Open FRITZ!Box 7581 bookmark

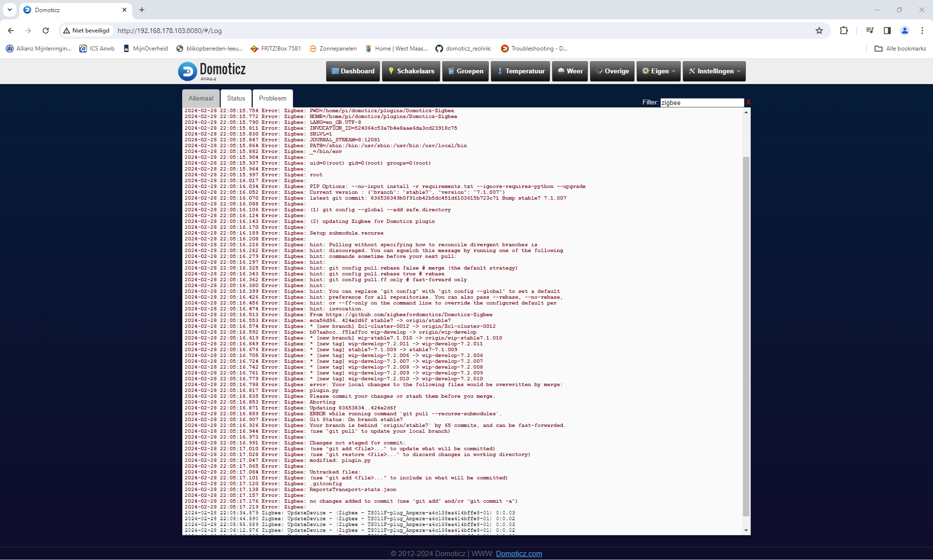point(276,49)
